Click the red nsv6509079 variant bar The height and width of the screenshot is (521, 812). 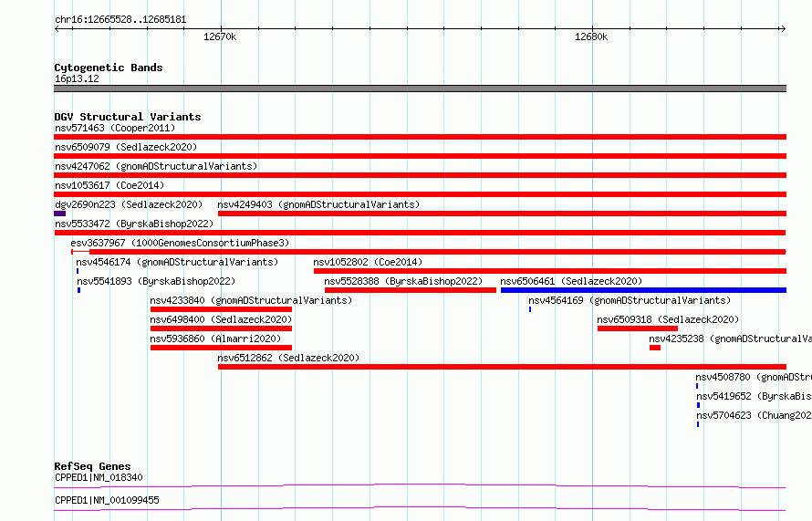421,156
